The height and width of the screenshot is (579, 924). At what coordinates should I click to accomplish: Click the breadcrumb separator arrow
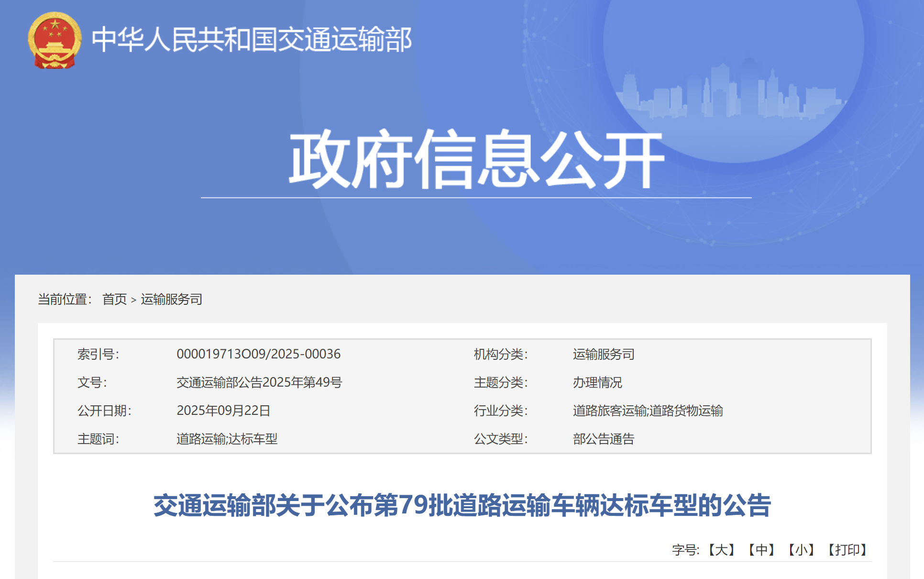[133, 300]
